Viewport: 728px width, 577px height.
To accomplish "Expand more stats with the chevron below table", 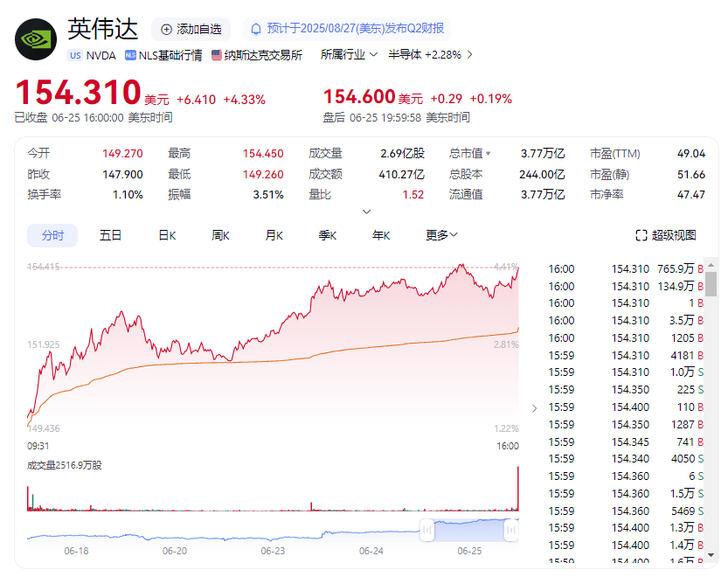I will tap(366, 212).
